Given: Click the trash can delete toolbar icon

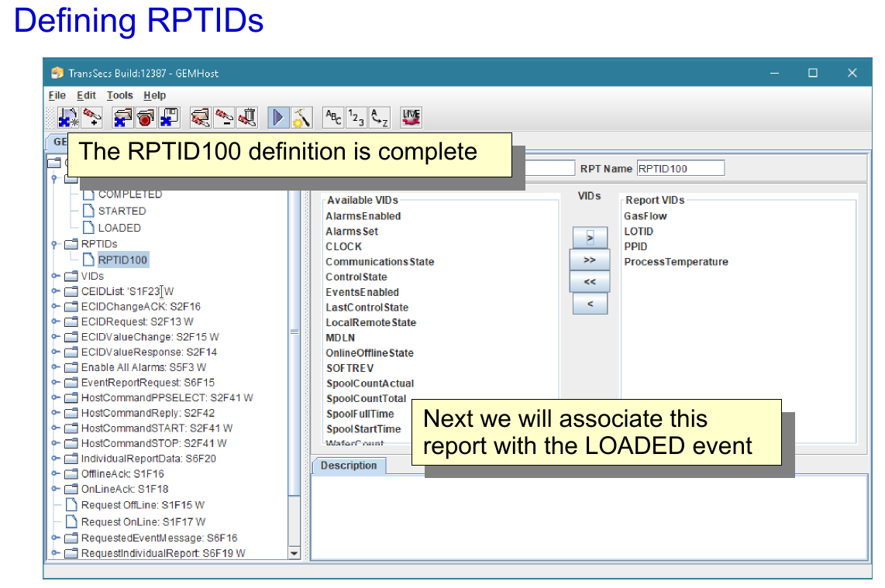Looking at the screenshot, I should 247,118.
